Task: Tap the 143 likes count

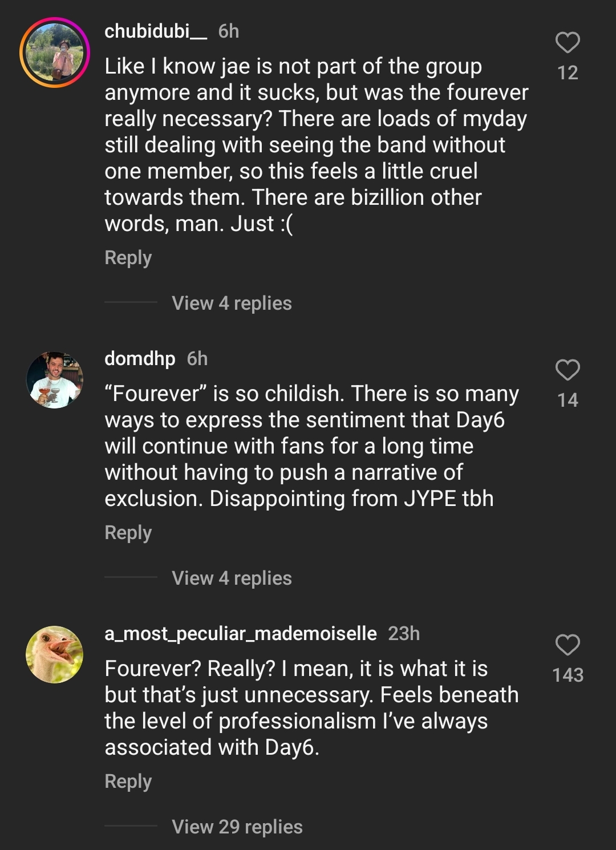Action: 568,675
